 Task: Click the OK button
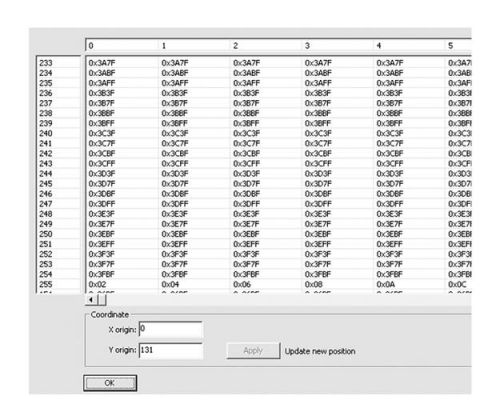pyautogui.click(x=110, y=383)
